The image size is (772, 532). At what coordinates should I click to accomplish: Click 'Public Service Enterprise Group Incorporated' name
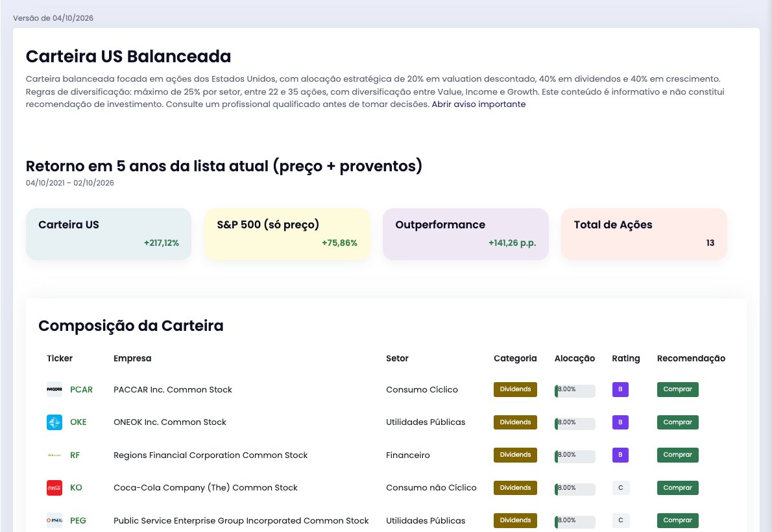(x=241, y=521)
